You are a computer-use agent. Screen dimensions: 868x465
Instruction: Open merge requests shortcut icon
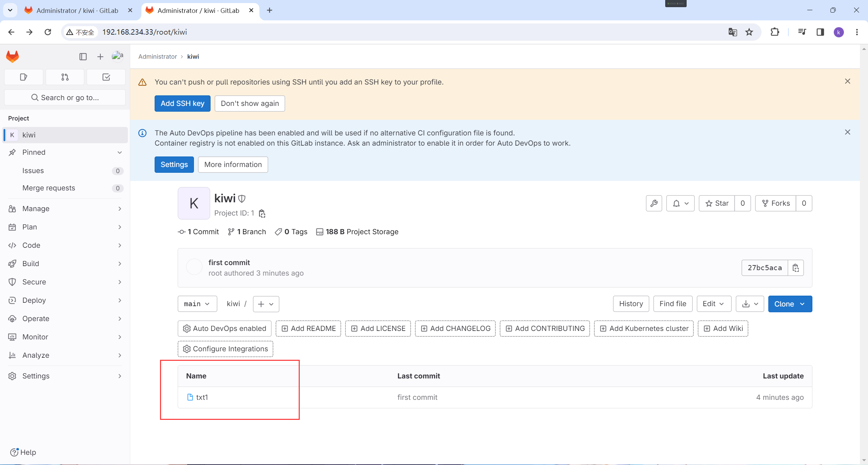(x=65, y=77)
